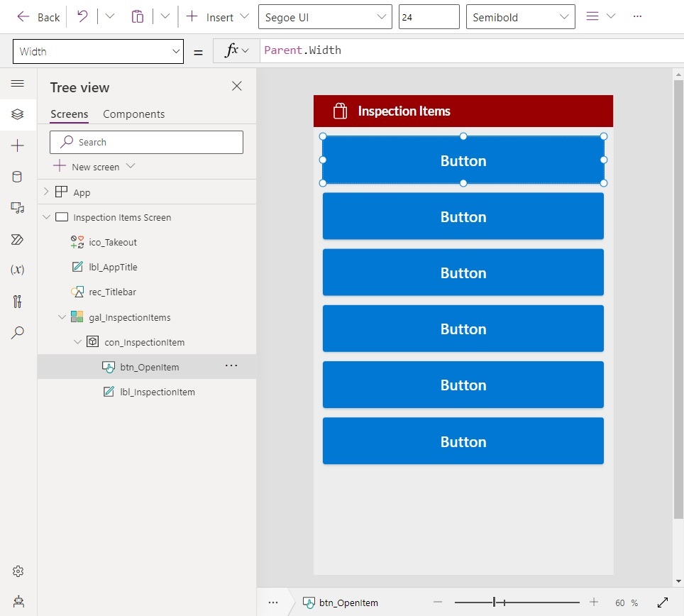Switch to the Components tab
Image resolution: width=684 pixels, height=616 pixels.
(x=134, y=114)
